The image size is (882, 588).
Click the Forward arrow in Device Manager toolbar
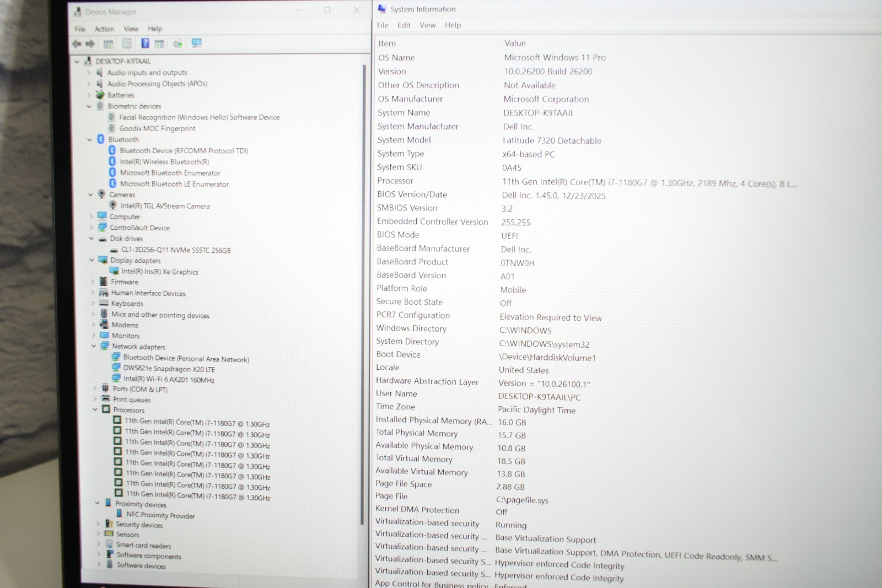tap(90, 44)
